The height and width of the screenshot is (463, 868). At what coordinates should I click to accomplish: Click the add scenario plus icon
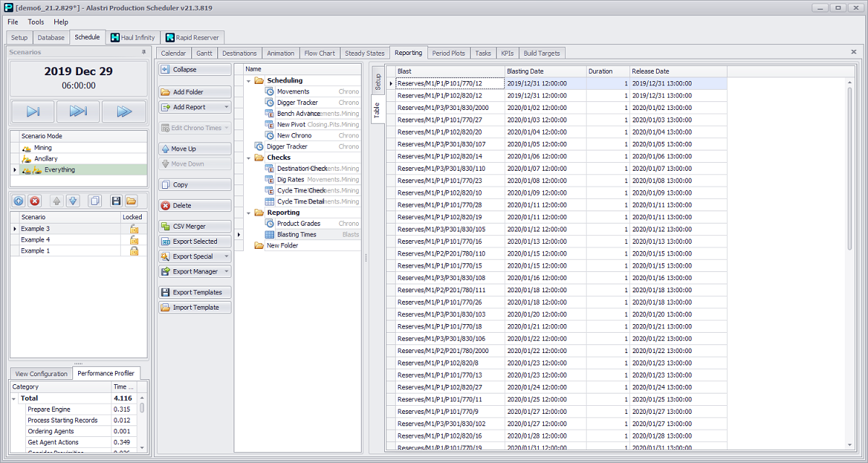tap(19, 201)
